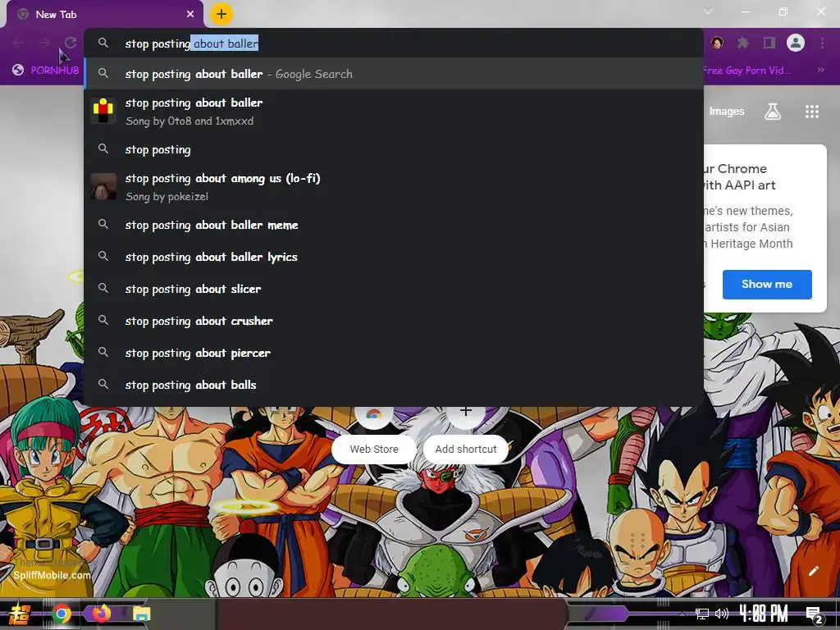840x630 pixels.
Task: Show hidden tray icons chevron
Action: 682,614
